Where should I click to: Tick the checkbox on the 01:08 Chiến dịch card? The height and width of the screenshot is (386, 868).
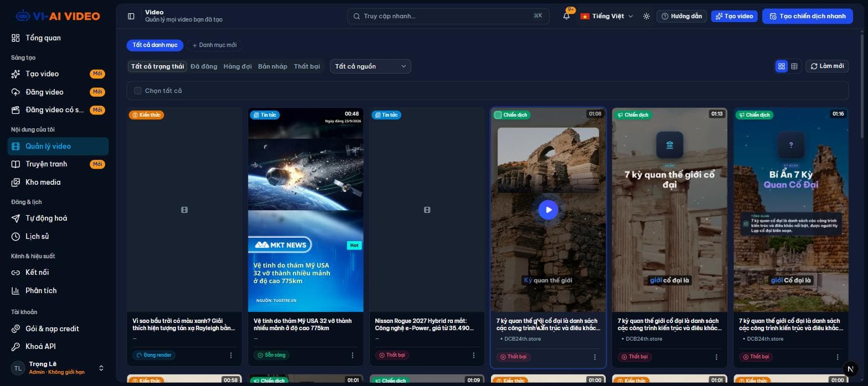(x=498, y=115)
